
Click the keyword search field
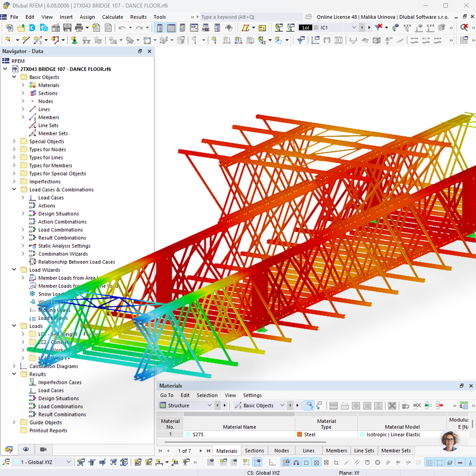[x=250, y=17]
